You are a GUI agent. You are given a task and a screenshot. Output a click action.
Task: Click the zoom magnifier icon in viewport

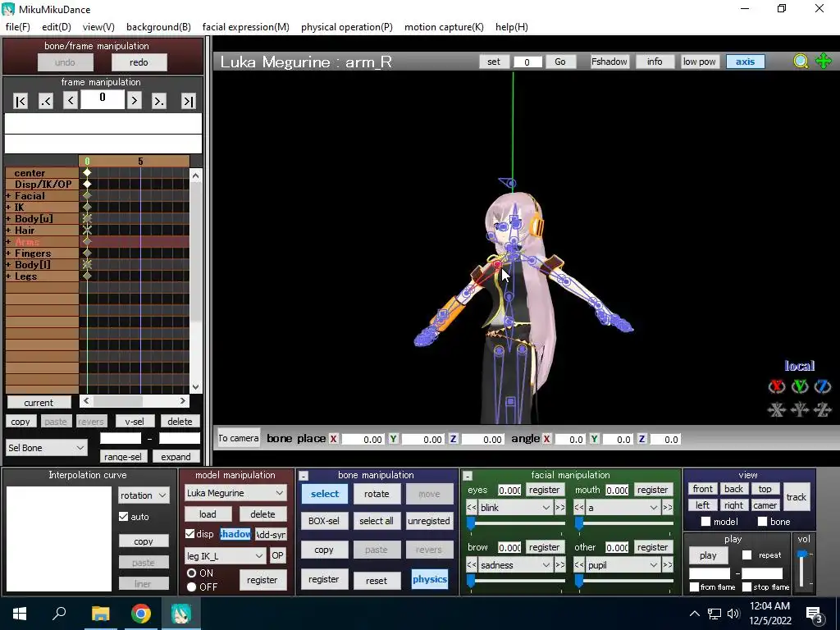coord(801,62)
